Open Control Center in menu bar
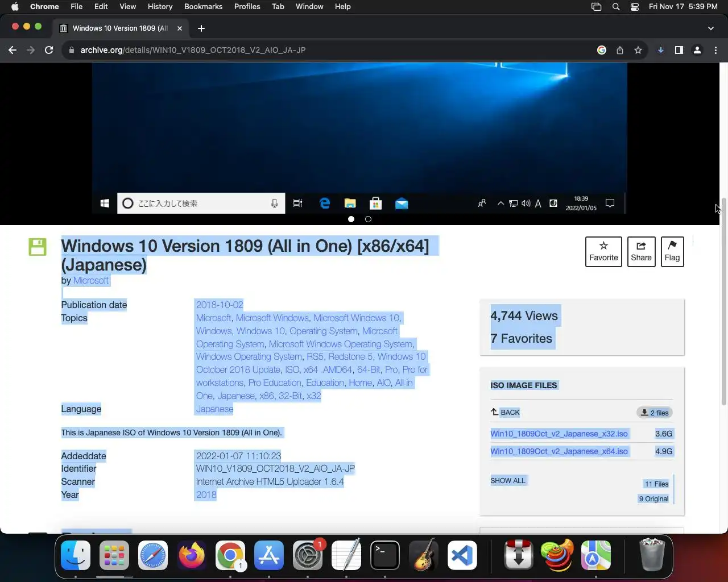728x582 pixels. [635, 6]
